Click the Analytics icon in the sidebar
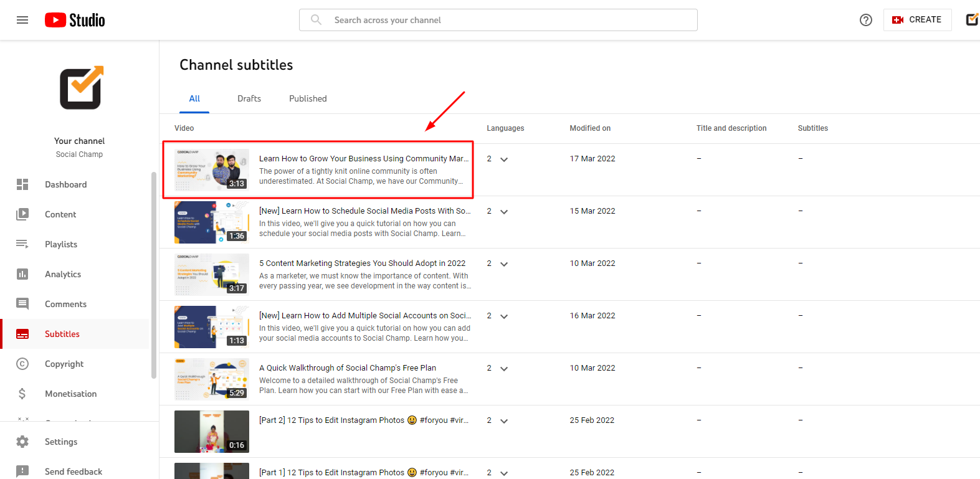This screenshot has width=980, height=479. (22, 274)
